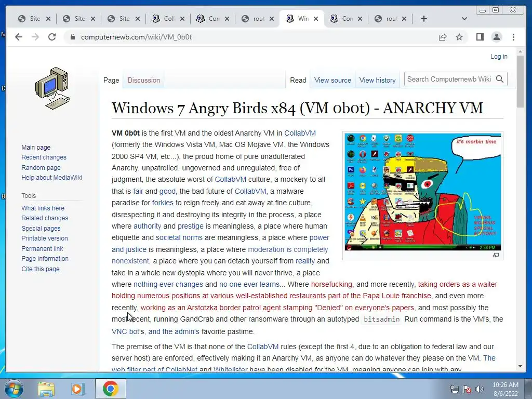Screen dimensions: 532x399
Task: Go to Main page link
Action: (36, 147)
